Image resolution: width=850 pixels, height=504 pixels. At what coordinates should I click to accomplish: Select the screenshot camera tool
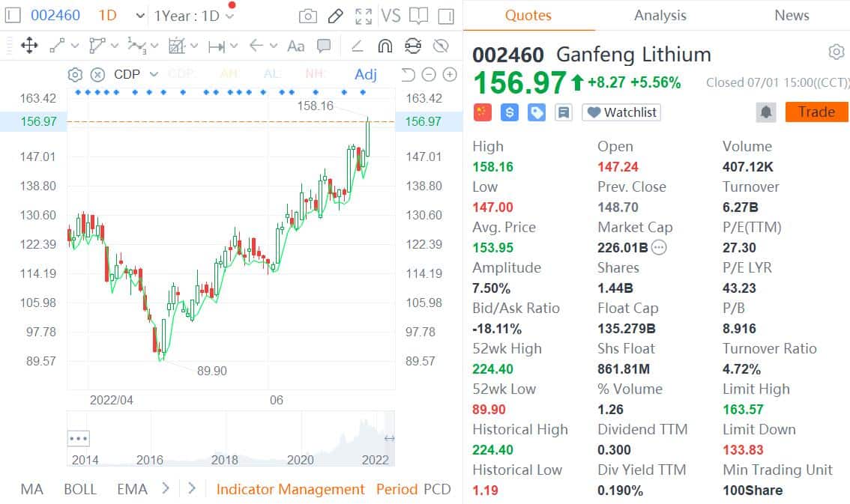307,15
